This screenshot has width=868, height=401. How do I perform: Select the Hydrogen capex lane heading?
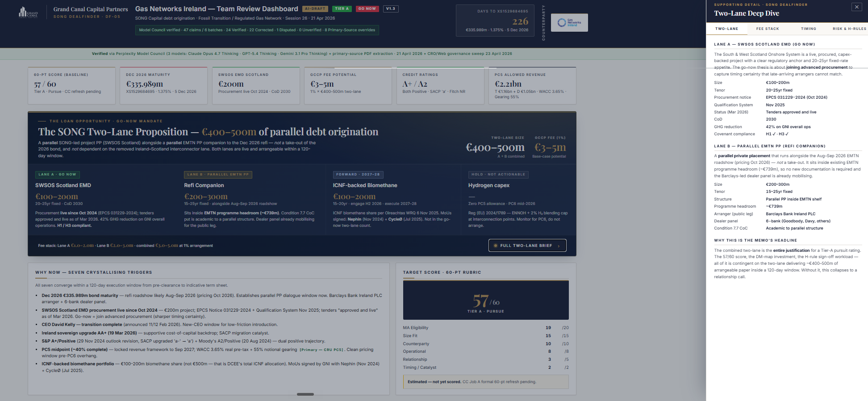pyautogui.click(x=489, y=185)
